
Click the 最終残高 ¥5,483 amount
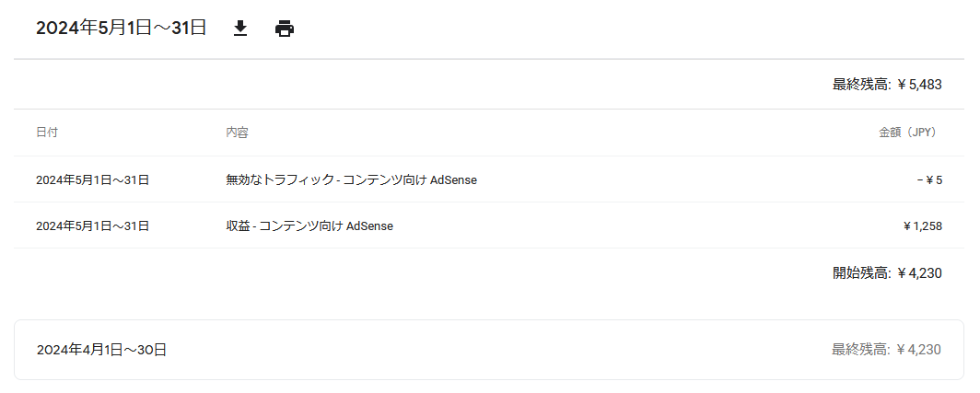[919, 85]
